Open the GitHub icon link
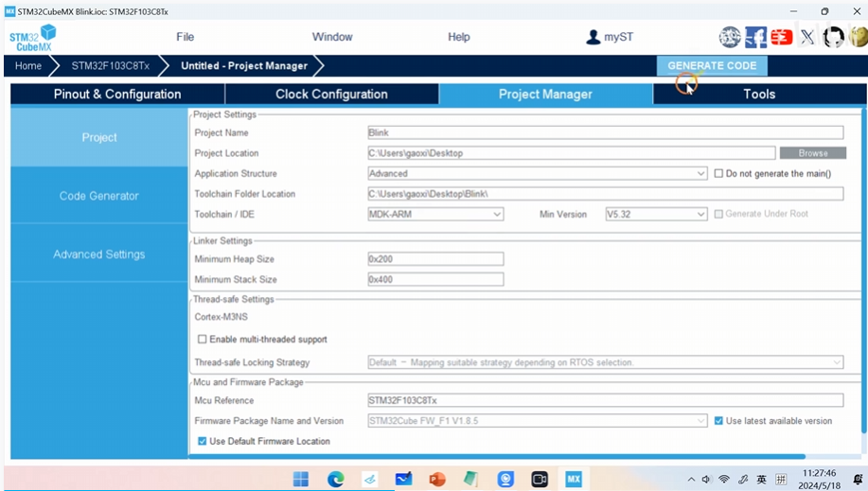 833,37
